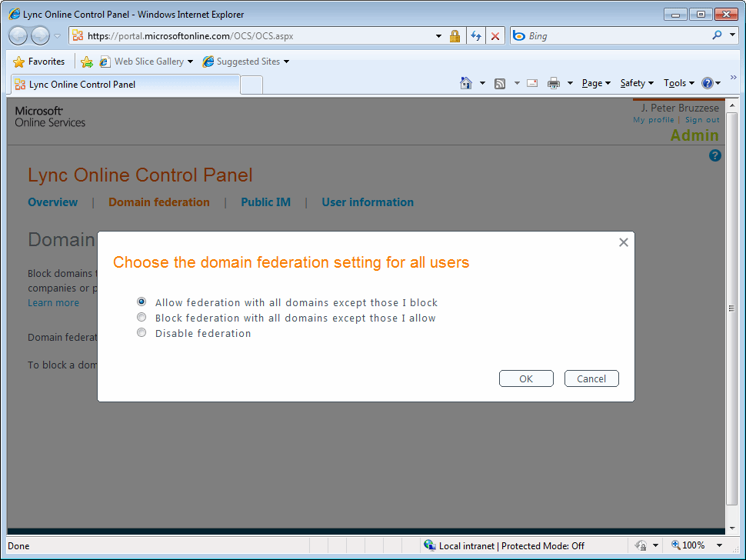This screenshot has width=746, height=560.
Task: Open the recent pages dropdown arrow
Action: (57, 36)
